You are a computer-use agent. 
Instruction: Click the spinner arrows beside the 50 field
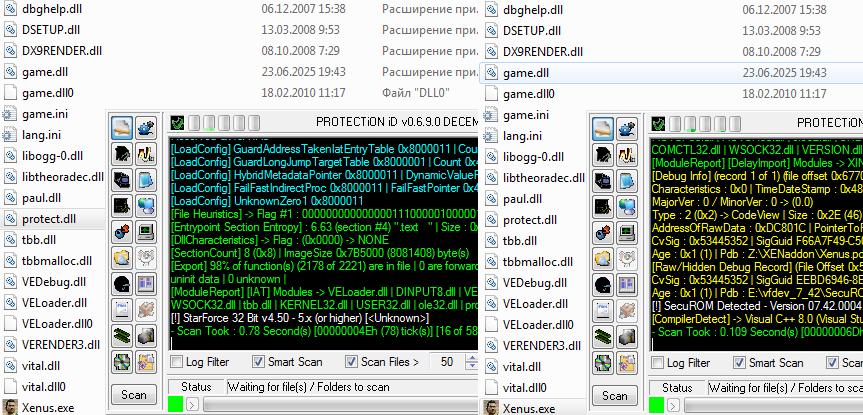pyautogui.click(x=472, y=362)
